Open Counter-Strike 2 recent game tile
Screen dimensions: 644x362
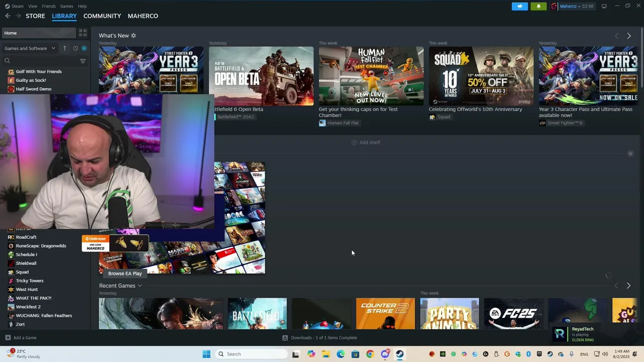[x=385, y=314]
